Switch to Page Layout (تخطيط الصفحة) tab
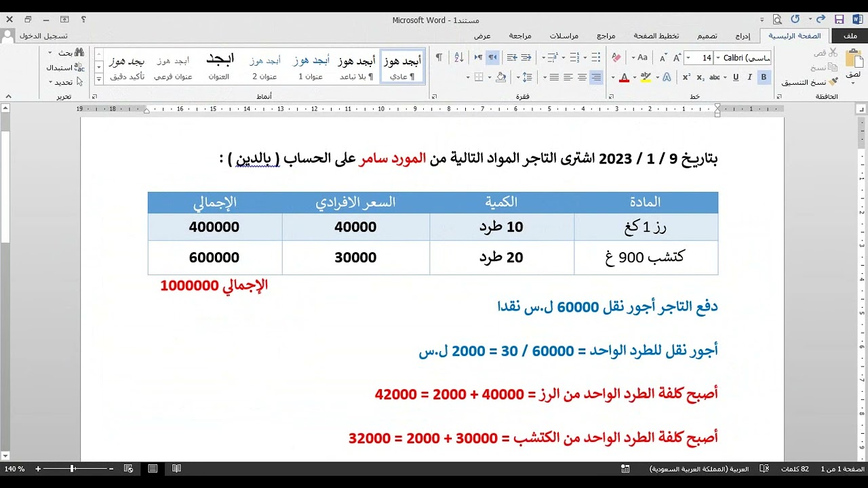 coord(656,36)
